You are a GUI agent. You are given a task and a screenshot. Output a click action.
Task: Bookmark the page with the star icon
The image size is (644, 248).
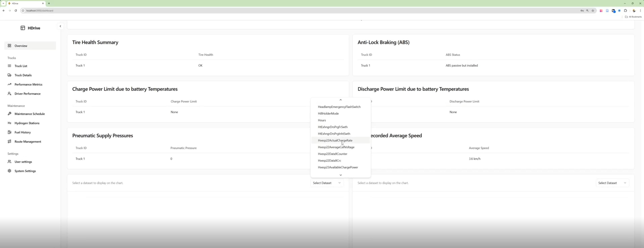(x=593, y=11)
